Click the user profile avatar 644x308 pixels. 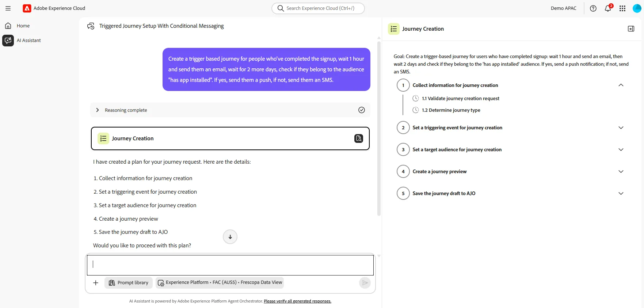[x=637, y=8]
